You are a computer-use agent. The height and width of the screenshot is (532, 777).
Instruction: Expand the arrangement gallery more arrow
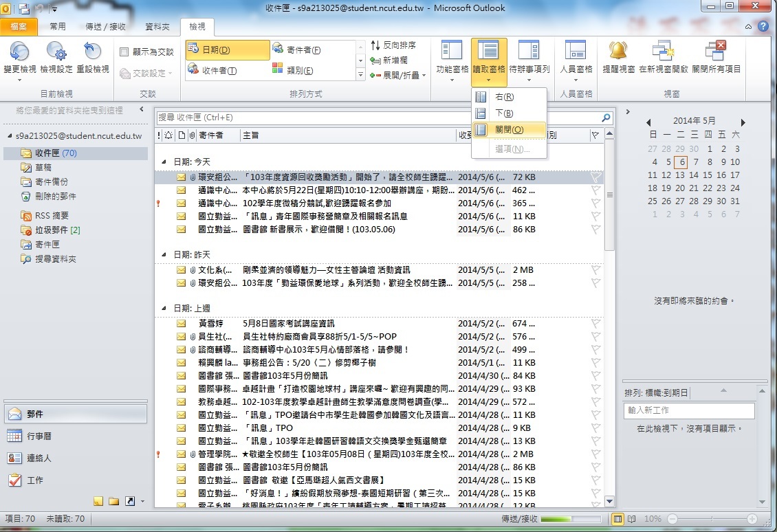[361, 75]
